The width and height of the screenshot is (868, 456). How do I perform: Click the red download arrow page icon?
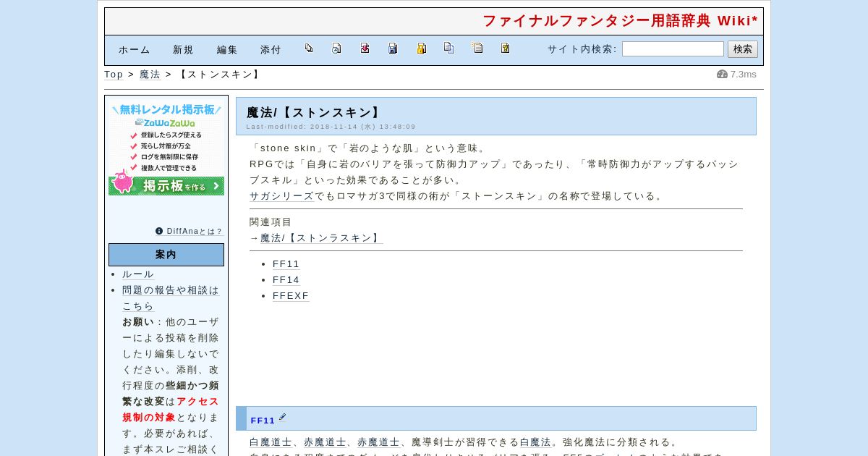[365, 48]
